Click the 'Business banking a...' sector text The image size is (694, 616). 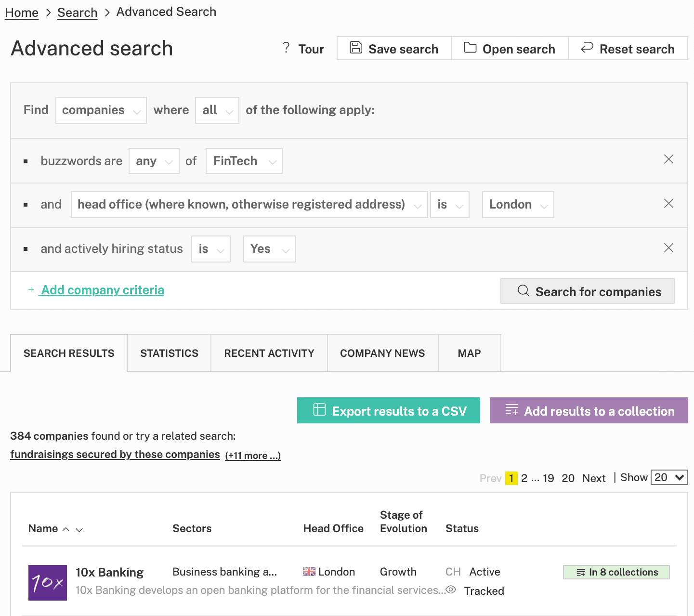pyautogui.click(x=225, y=572)
